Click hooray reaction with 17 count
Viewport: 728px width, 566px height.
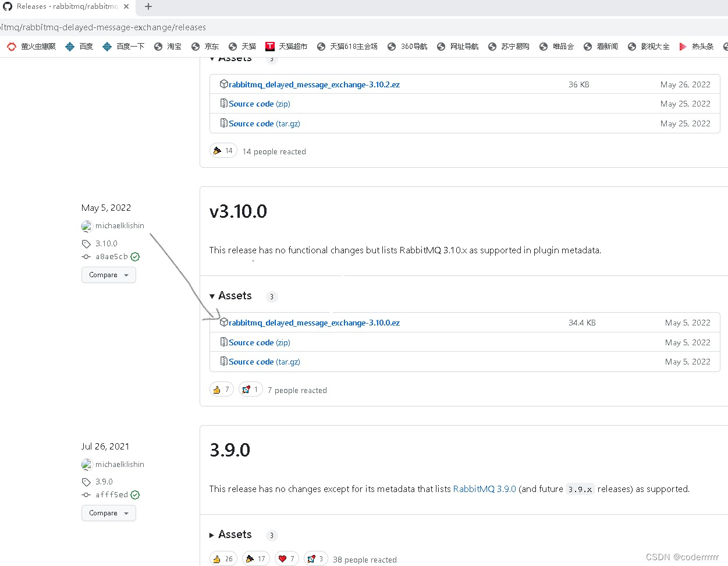256,558
